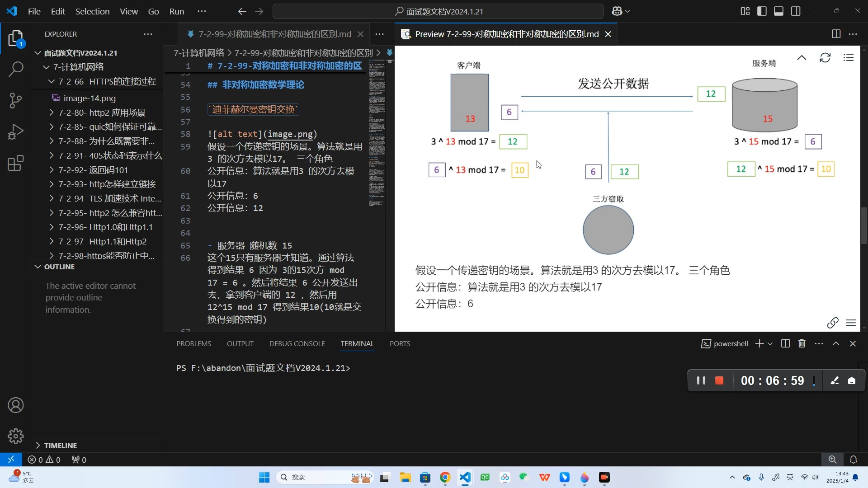Select the TERMINAL tab in bottom panel
868x488 pixels.
coord(357,343)
